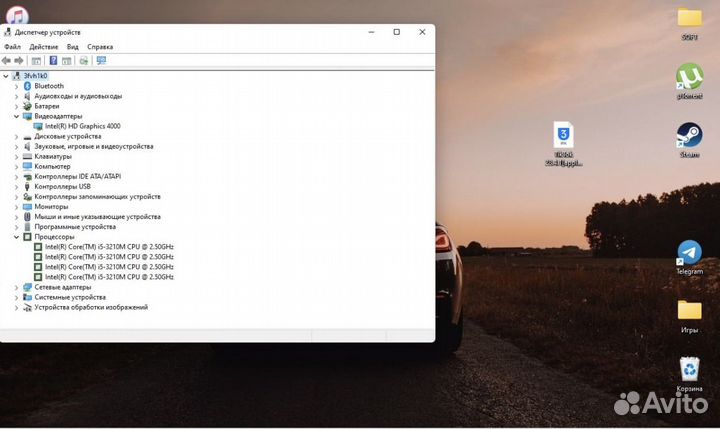Select first Intel Core i5-3210M processor entry

click(x=109, y=247)
